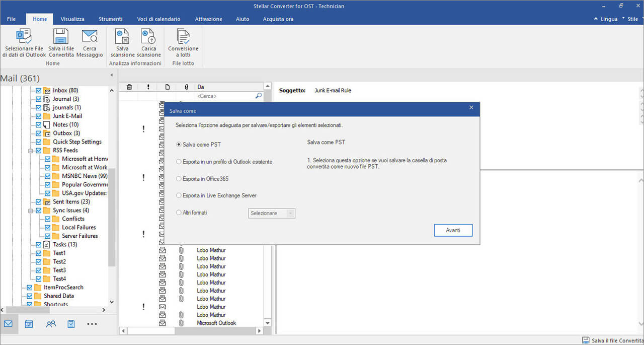The width and height of the screenshot is (644, 345).
Task: Uncheck the Conflicts folder checkbox
Action: pyautogui.click(x=48, y=219)
